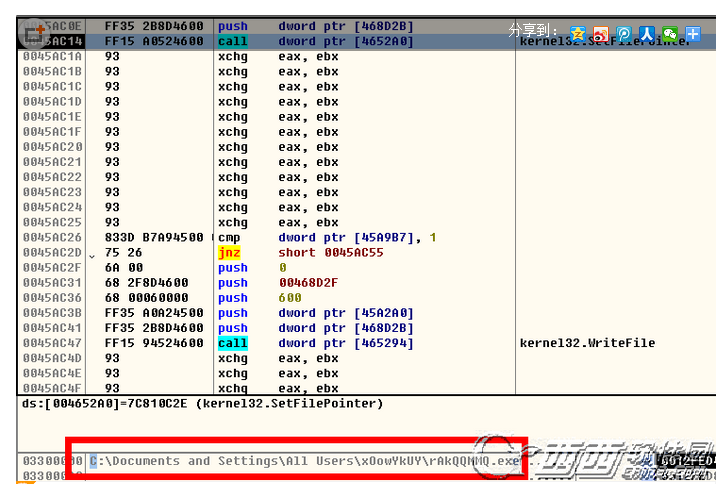The width and height of the screenshot is (718, 484).
Task: Share to Tencent Weibo icon
Action: pyautogui.click(x=624, y=34)
